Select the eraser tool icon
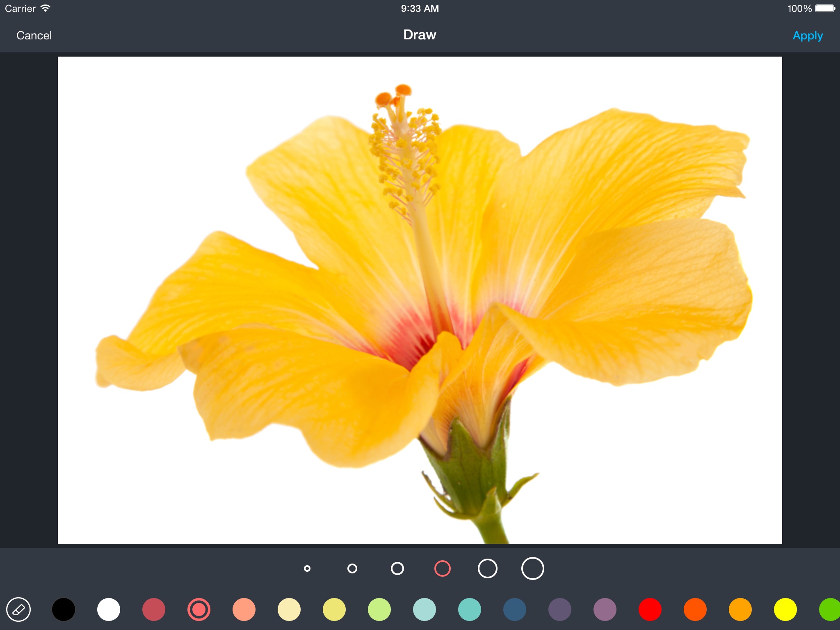 pyautogui.click(x=18, y=609)
